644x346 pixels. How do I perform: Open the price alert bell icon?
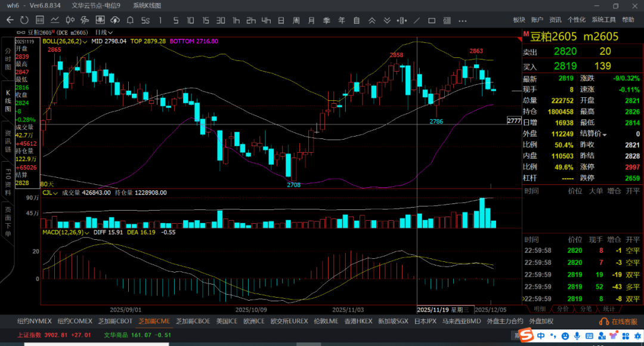coord(130,20)
